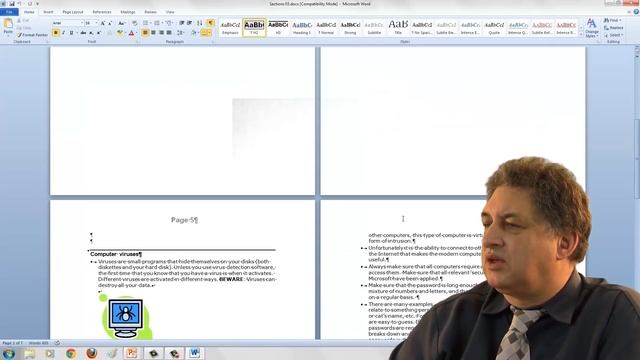Image resolution: width=640 pixels, height=360 pixels.
Task: Click the Grow Font icon
Action: (103, 23)
